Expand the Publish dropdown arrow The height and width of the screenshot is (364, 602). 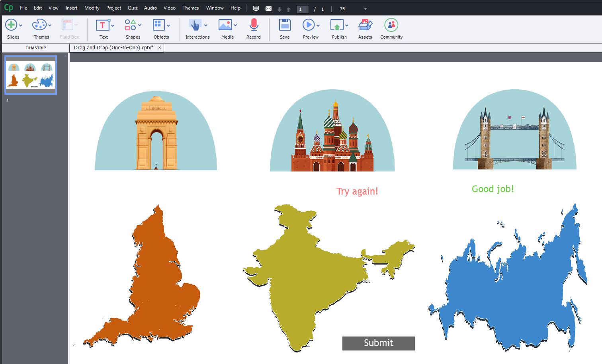point(347,25)
